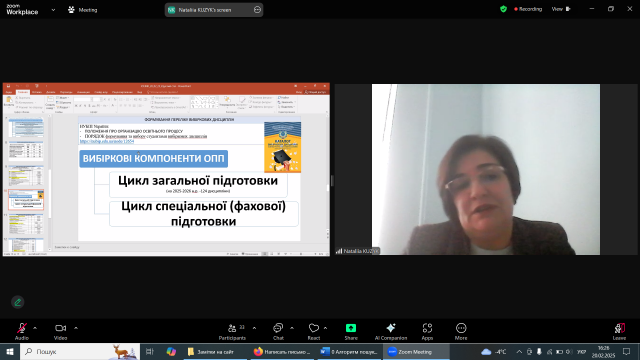
Task: Open the AI Companion
Action: pyautogui.click(x=391, y=328)
